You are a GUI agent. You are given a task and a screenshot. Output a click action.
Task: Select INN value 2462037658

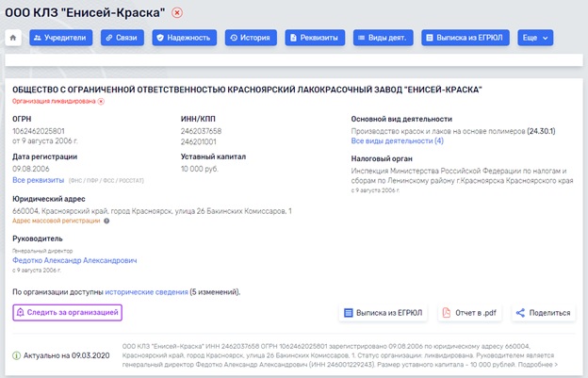pos(201,131)
